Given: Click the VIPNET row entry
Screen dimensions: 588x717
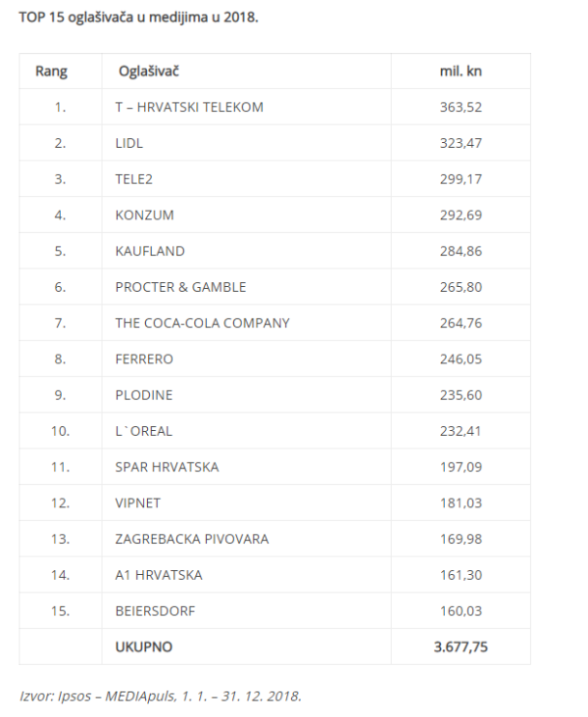Looking at the screenshot, I should pyautogui.click(x=138, y=503).
